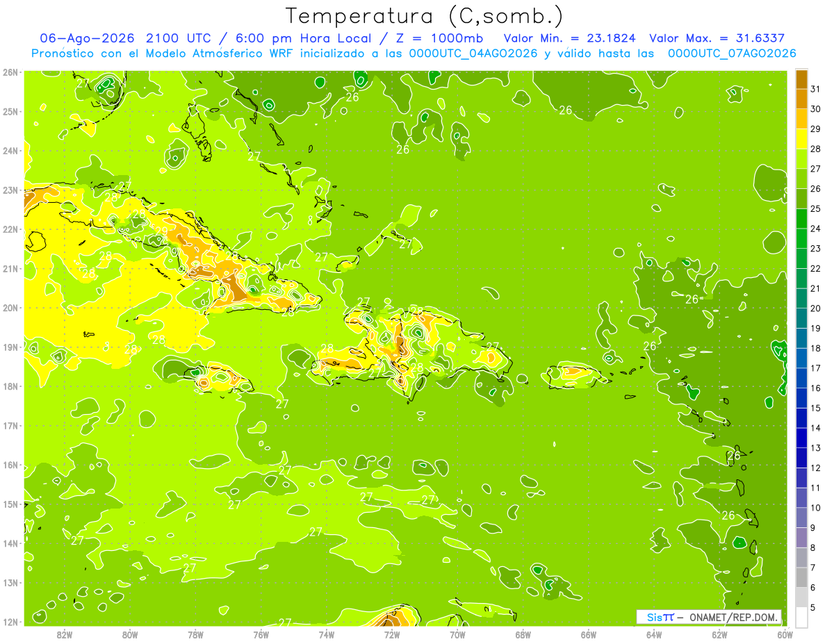Click the purple 9 colorbar swatch

801,518
